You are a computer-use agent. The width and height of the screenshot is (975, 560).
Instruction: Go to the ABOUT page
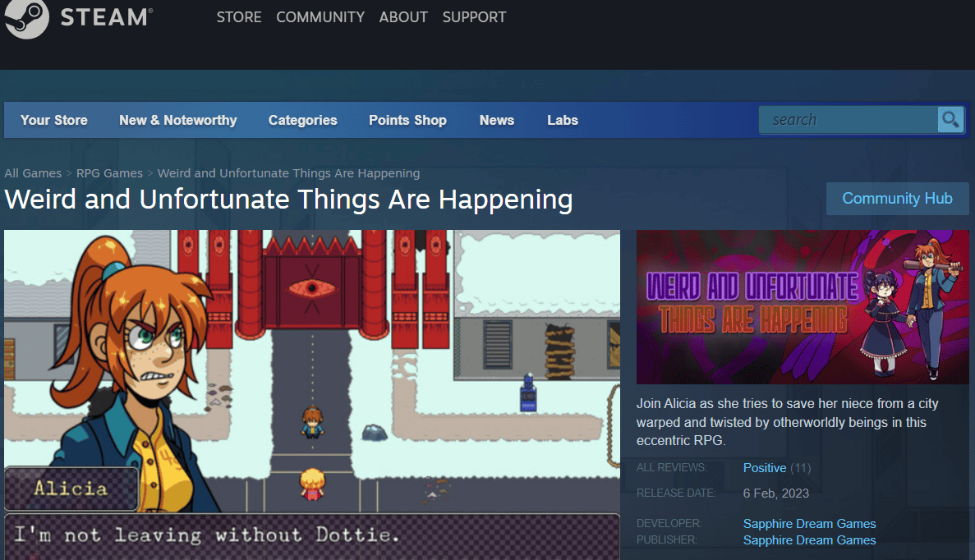point(403,17)
